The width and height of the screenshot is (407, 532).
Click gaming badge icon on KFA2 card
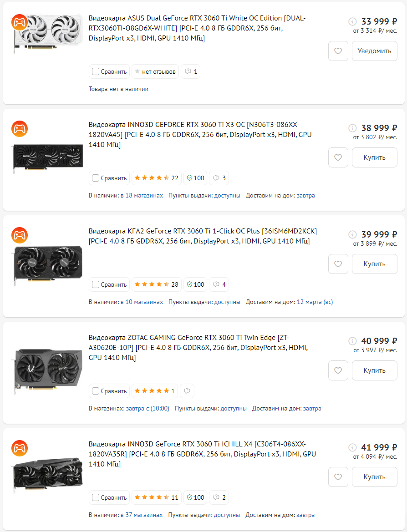tap(20, 235)
